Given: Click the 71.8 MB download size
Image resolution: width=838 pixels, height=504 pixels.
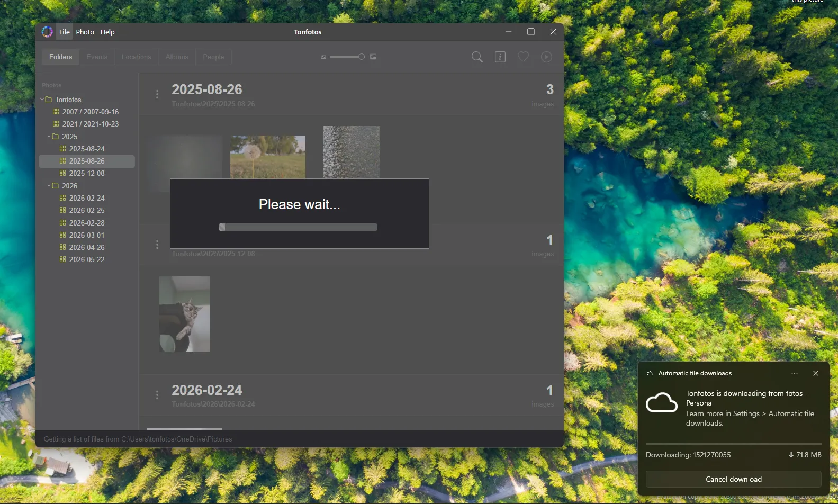Looking at the screenshot, I should coord(805,455).
